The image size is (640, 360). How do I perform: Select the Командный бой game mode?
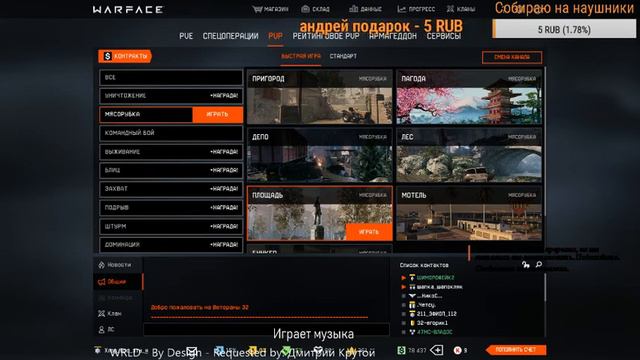click(x=171, y=133)
